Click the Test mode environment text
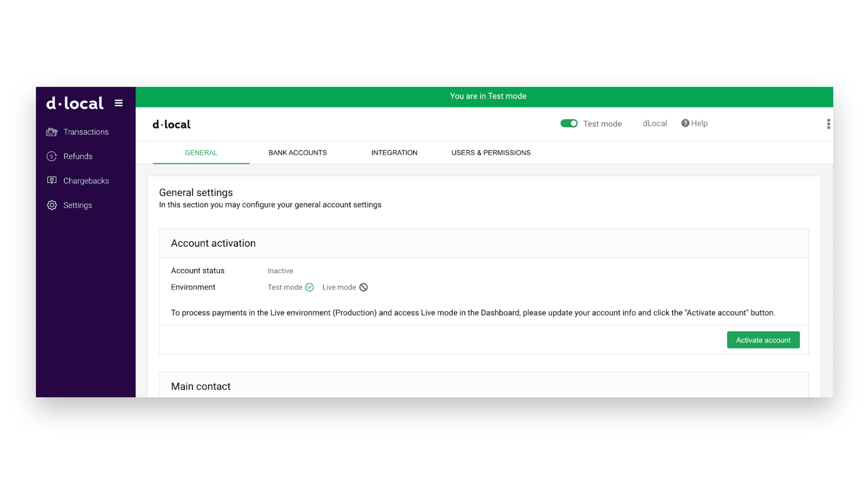This screenshot has width=868, height=483. [x=285, y=287]
